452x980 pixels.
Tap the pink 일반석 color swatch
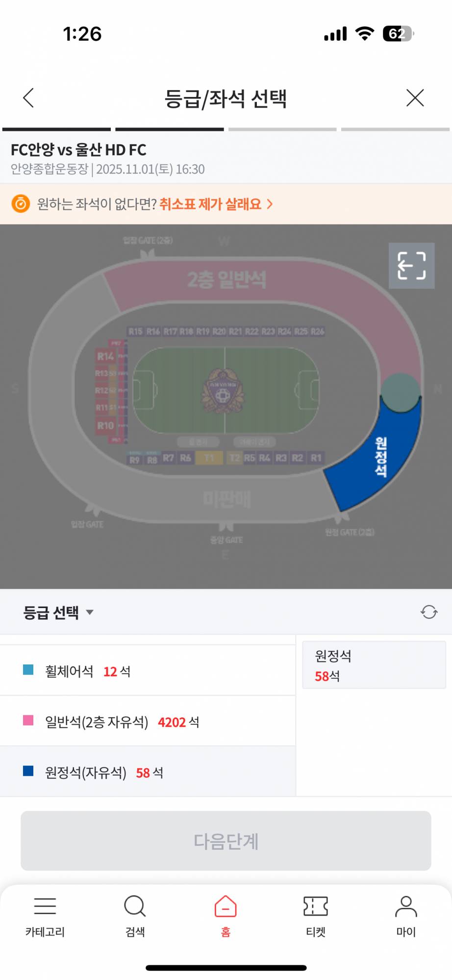click(28, 720)
